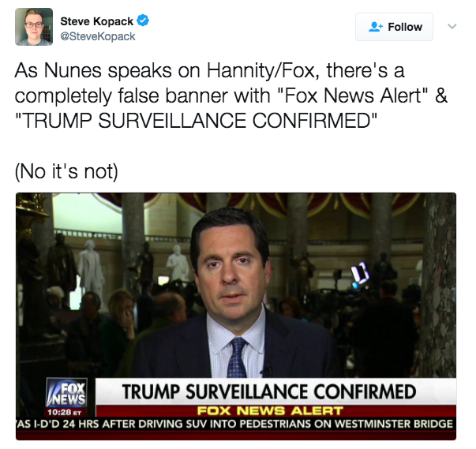Viewport: 476px width, 449px height.
Task: Click the Follow button
Action: point(394,27)
